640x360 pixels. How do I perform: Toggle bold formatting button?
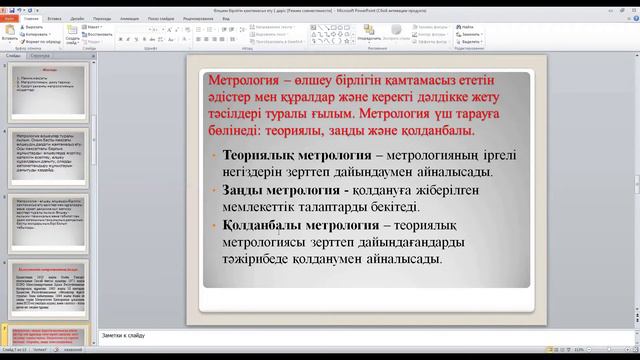[120, 40]
